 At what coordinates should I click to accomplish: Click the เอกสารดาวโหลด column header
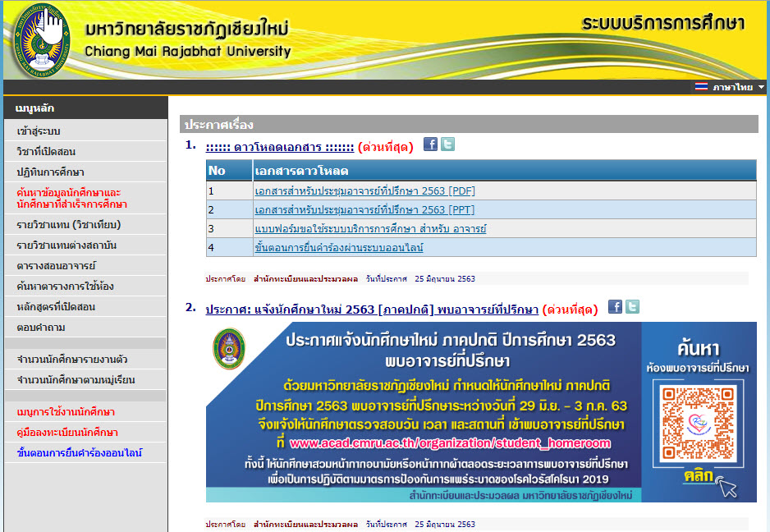tap(504, 171)
